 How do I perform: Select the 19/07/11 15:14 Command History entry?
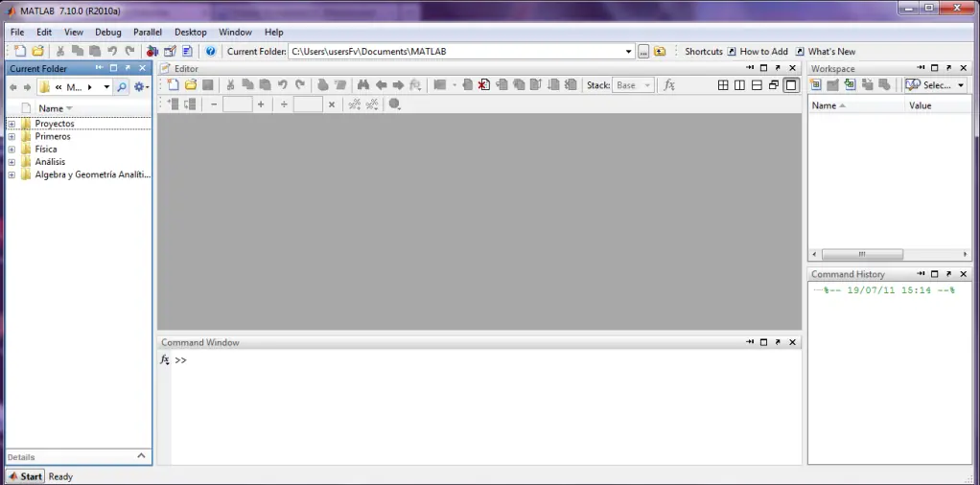889,290
